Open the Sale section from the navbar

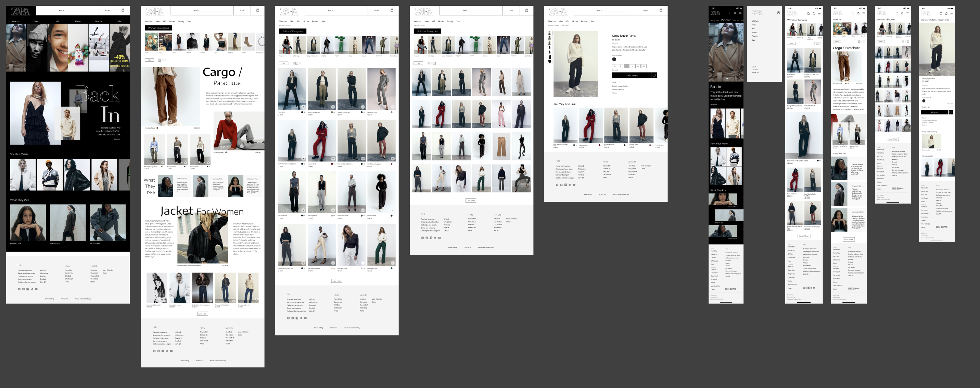click(x=592, y=21)
